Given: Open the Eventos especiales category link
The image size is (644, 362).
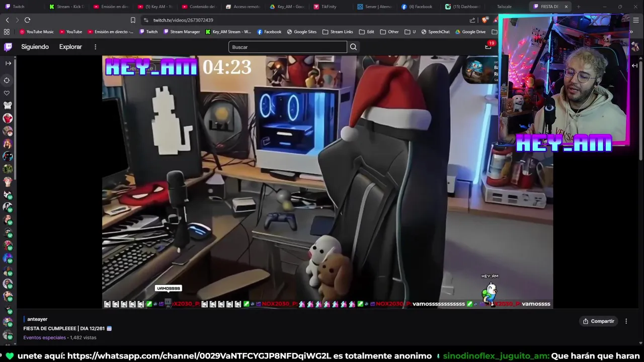Looking at the screenshot, I should (x=44, y=338).
